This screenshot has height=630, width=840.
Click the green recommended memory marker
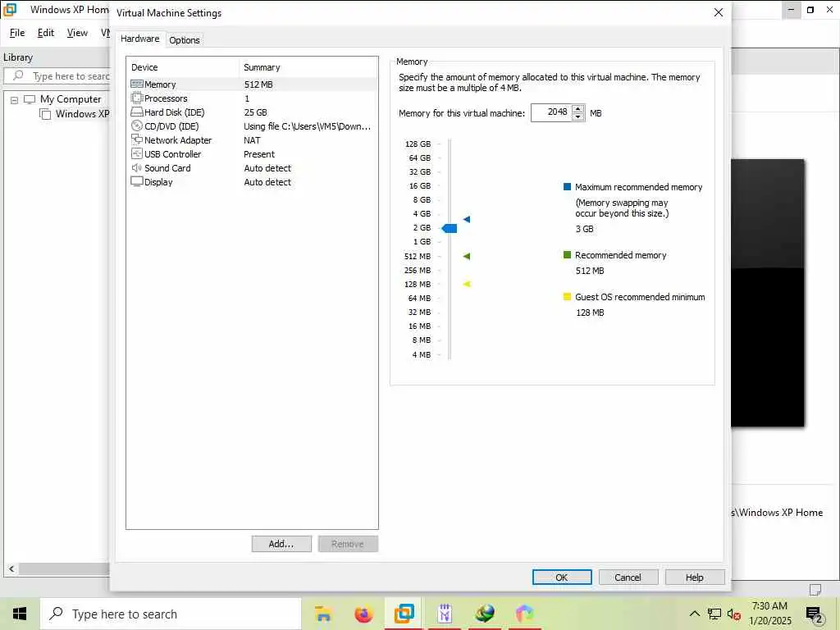point(467,256)
